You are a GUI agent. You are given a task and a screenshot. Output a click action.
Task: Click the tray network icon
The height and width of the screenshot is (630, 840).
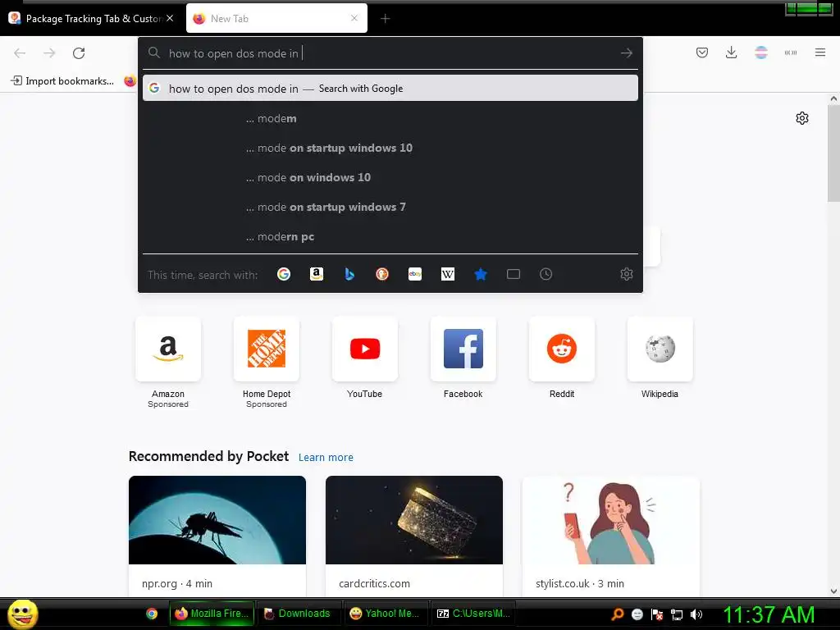(677, 614)
